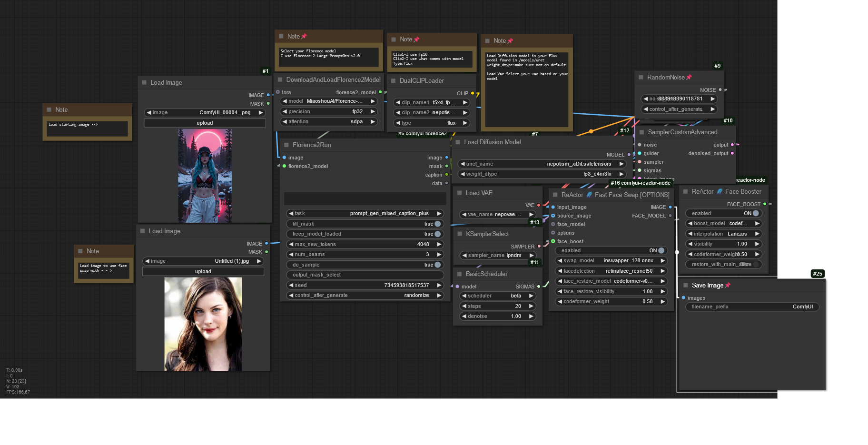Click the ReActor icon before Face Booster

[x=720, y=192]
